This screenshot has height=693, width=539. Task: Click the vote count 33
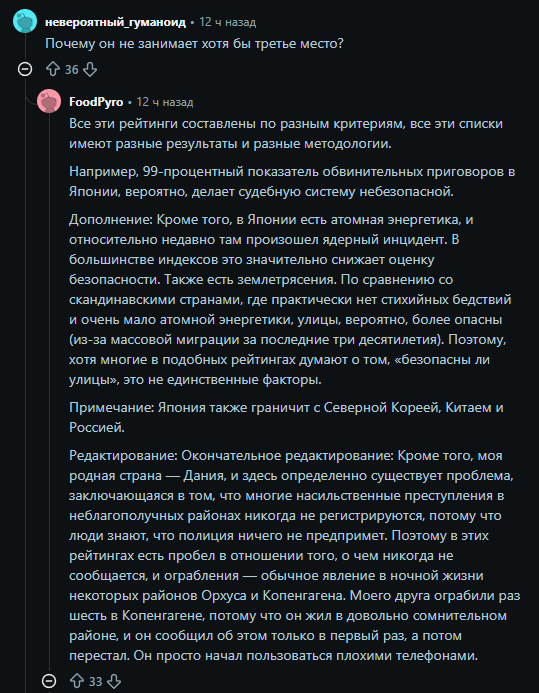(95, 682)
